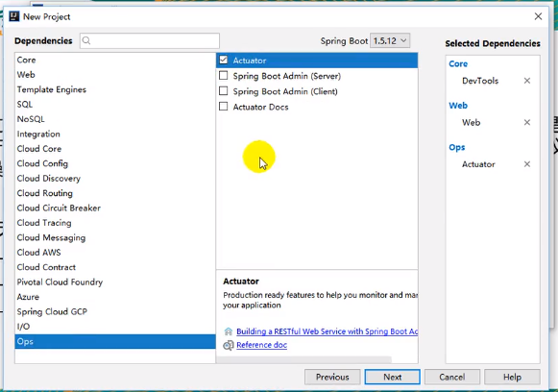The height and width of the screenshot is (392, 558).
Task: Click the guide house icon
Action: (229, 331)
